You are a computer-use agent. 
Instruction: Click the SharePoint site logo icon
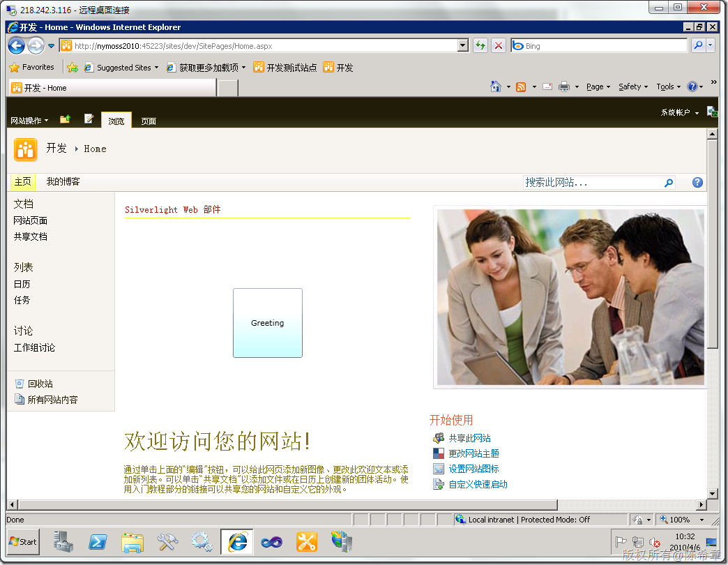pyautogui.click(x=26, y=149)
